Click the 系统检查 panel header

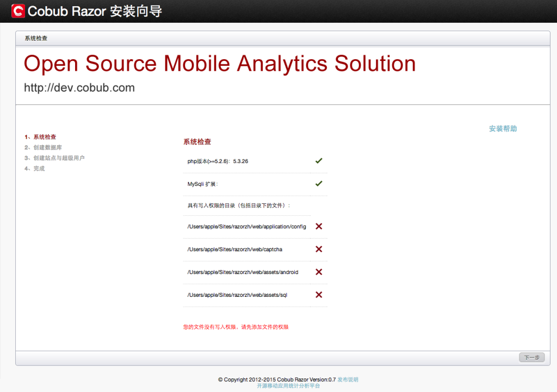click(36, 39)
